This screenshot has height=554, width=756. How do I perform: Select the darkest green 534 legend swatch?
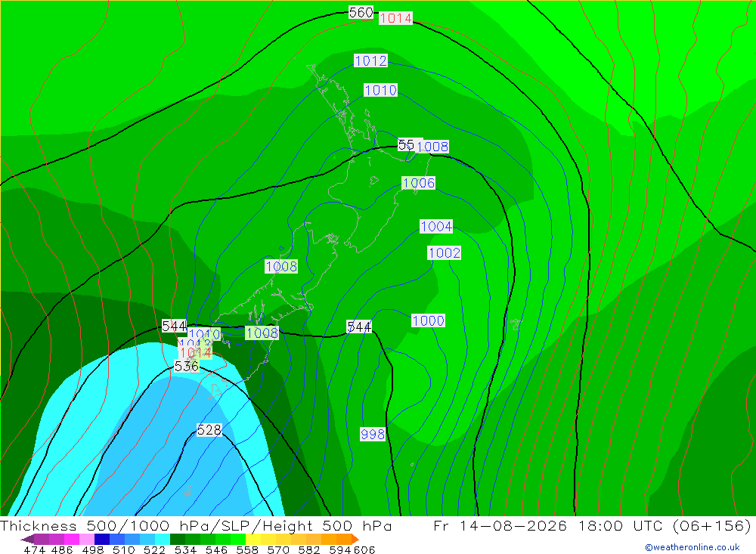point(178,539)
